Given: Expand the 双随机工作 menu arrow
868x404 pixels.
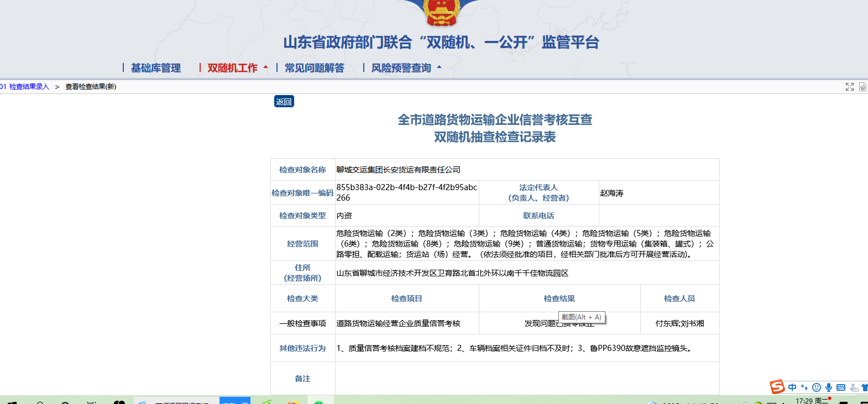Looking at the screenshot, I should (266, 67).
